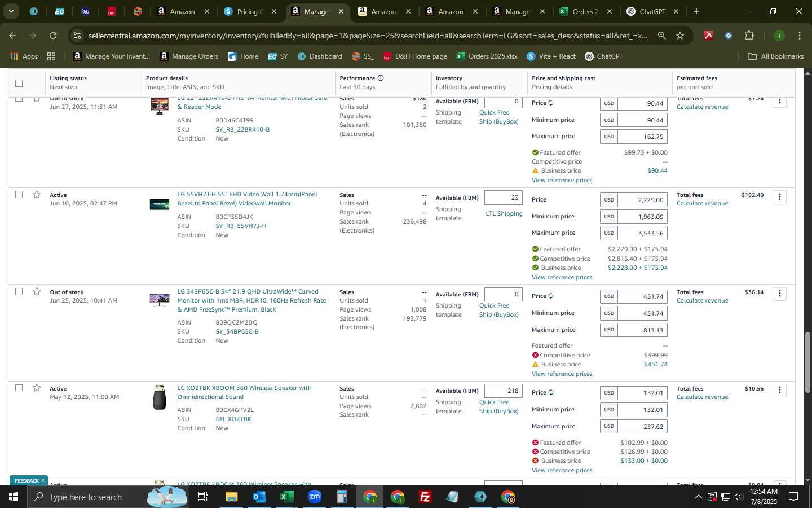Show hidden system tray icons

click(698, 497)
